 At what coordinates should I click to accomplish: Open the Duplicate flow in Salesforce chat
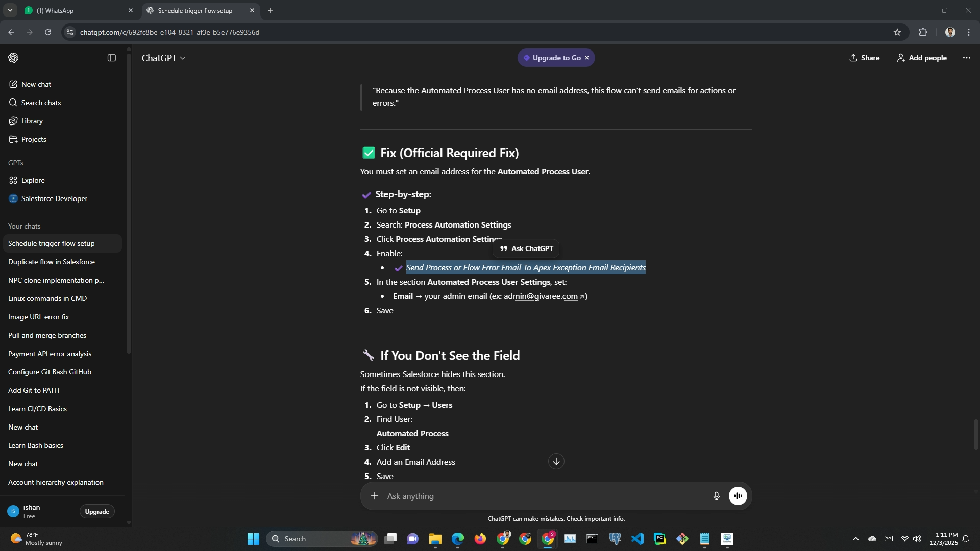(x=52, y=262)
